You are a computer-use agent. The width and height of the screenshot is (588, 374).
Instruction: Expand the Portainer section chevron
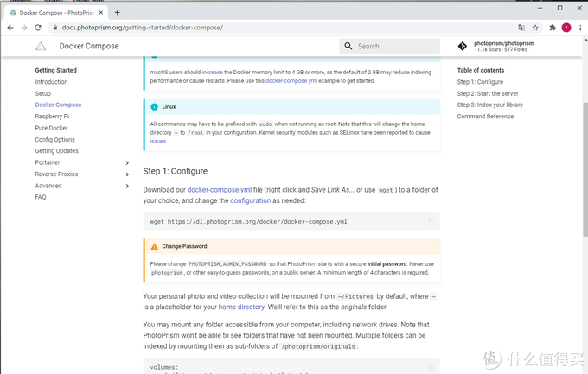(127, 162)
